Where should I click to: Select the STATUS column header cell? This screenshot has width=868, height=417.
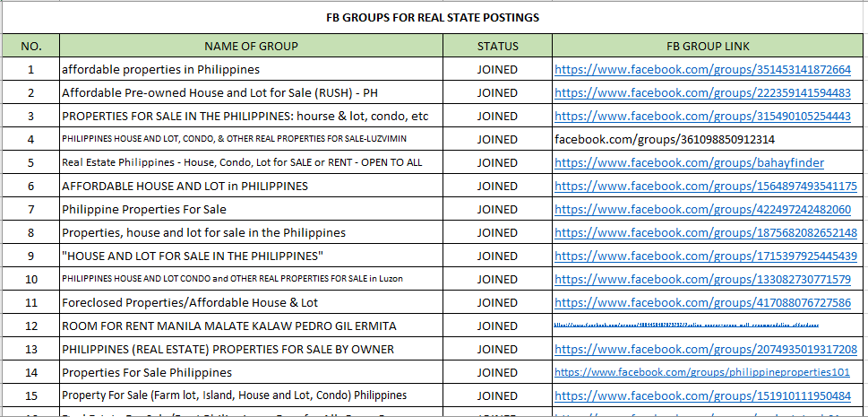pyautogui.click(x=497, y=46)
